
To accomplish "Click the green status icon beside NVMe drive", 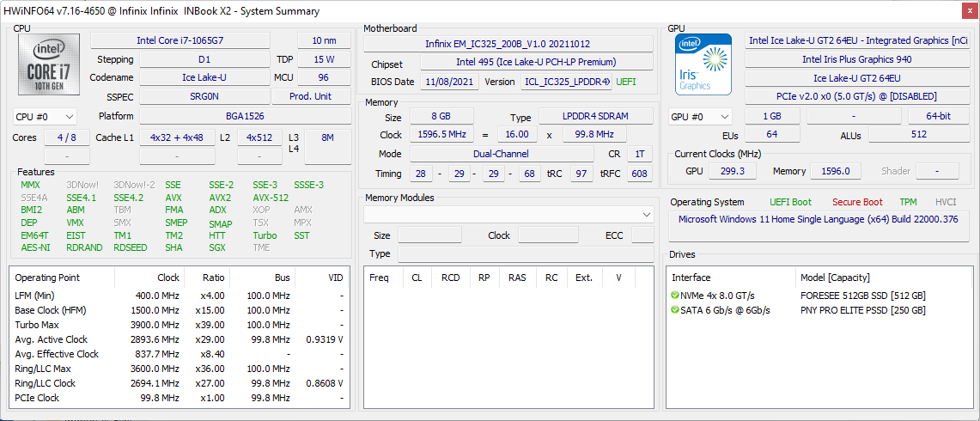I will [675, 296].
